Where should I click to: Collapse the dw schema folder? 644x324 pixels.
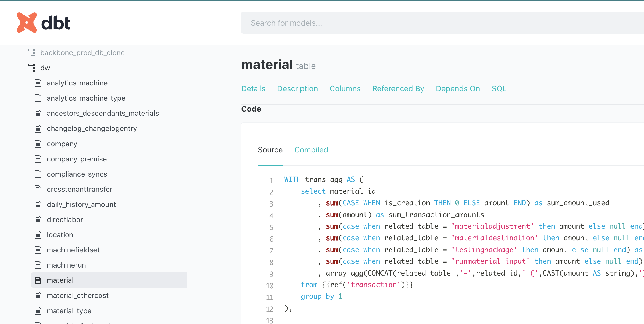coord(45,68)
